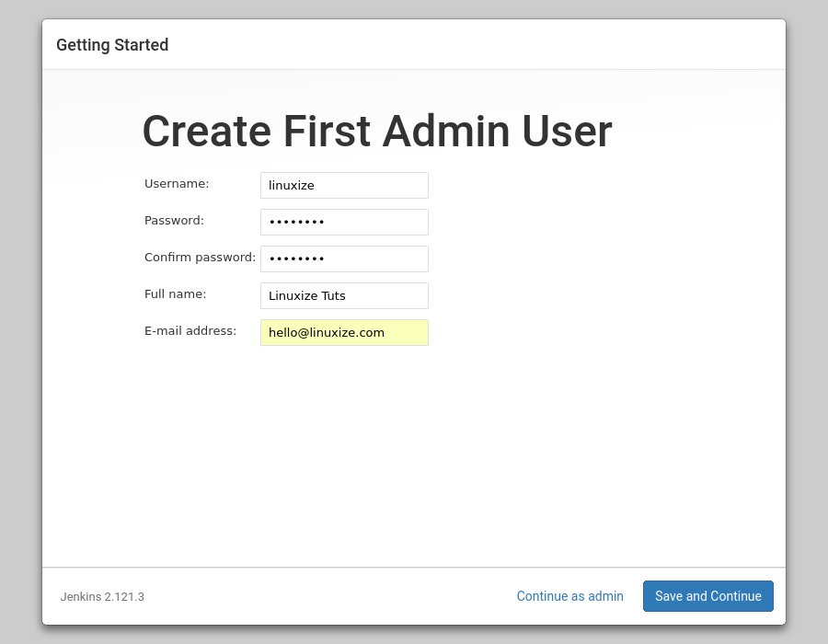Focus the E-mail address input
Viewport: 828px width, 644px height.
coord(344,332)
